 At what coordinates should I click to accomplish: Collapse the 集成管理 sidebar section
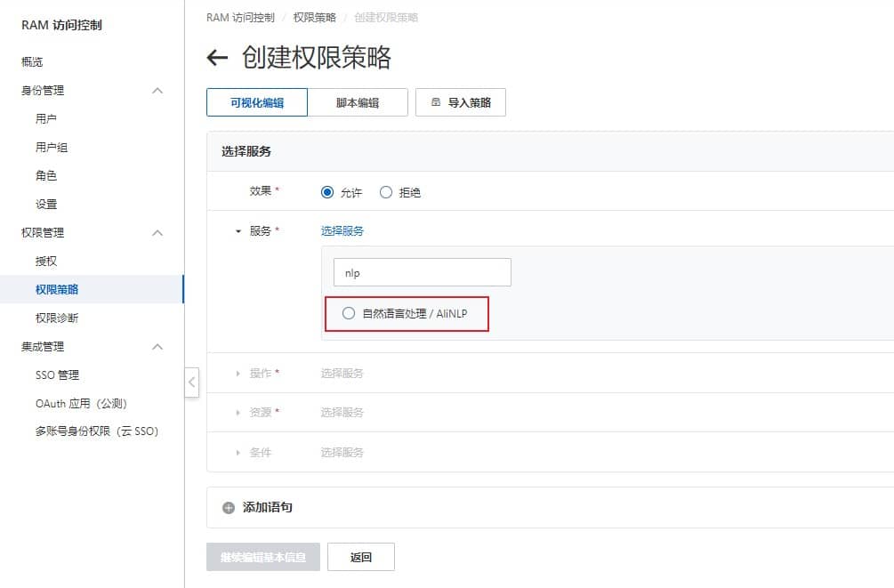pos(157,347)
